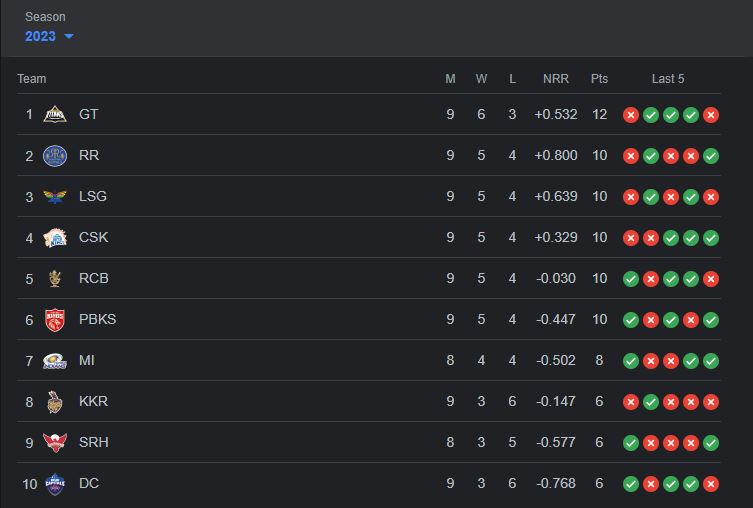Click the Team column header
The height and width of the screenshot is (508, 753).
[x=32, y=79]
